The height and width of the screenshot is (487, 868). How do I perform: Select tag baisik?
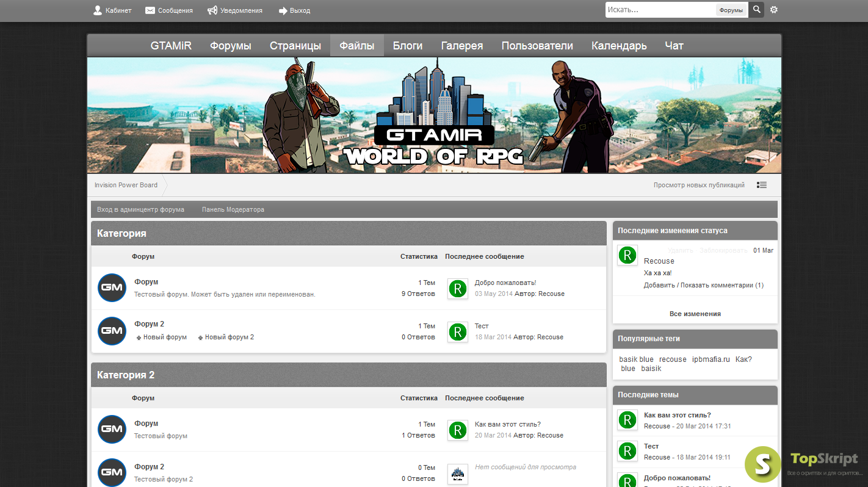(x=651, y=369)
